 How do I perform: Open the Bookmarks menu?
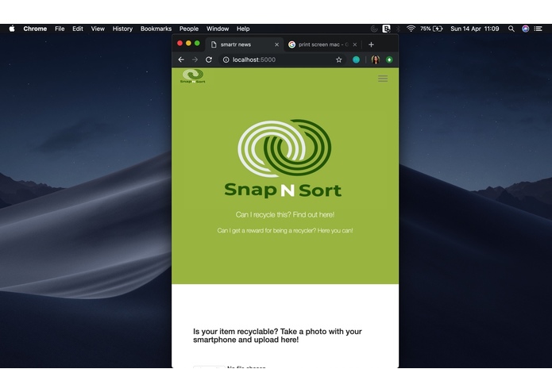pyautogui.click(x=156, y=29)
